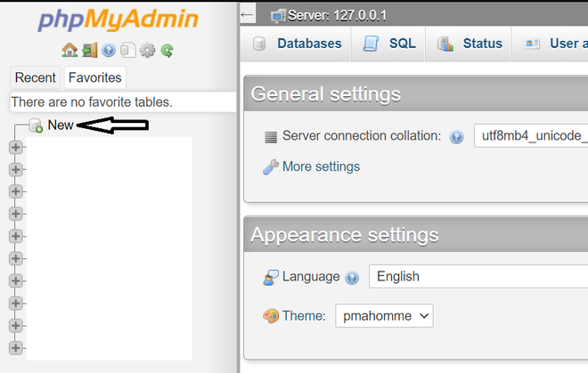This screenshot has width=588, height=373.
Task: Expand seventh database tree node
Action: click(x=16, y=280)
